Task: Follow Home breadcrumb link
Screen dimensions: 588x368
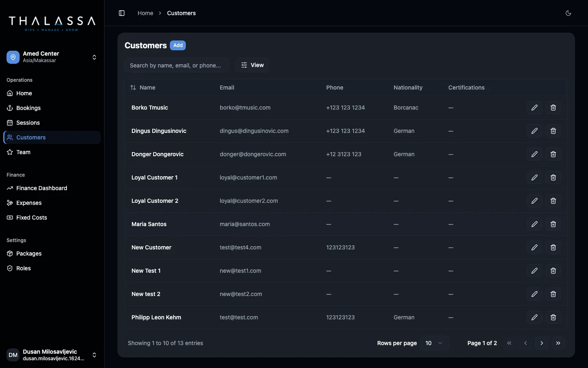Action: click(145, 13)
